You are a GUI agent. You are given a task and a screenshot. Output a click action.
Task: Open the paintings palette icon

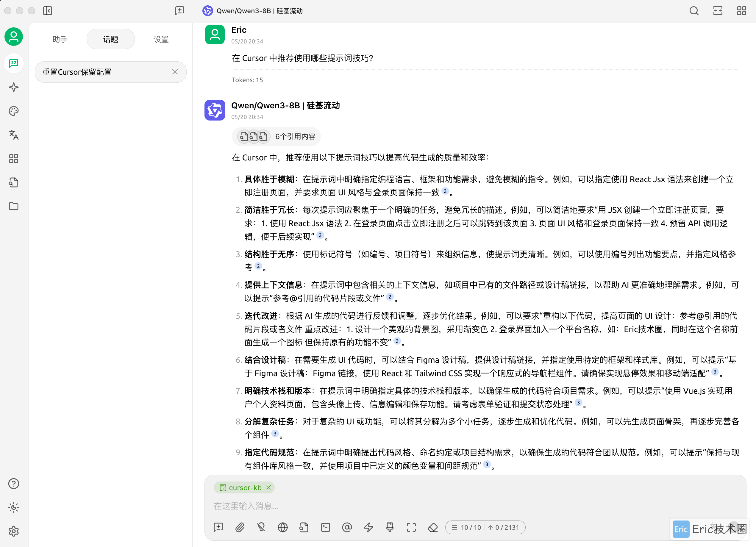click(14, 111)
